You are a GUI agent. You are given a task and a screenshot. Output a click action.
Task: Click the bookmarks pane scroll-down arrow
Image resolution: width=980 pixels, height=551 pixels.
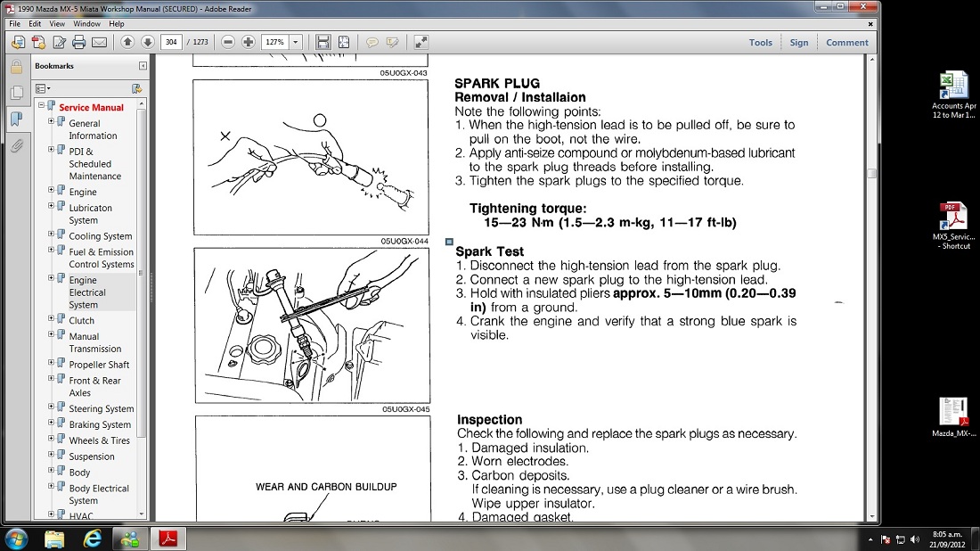click(142, 514)
